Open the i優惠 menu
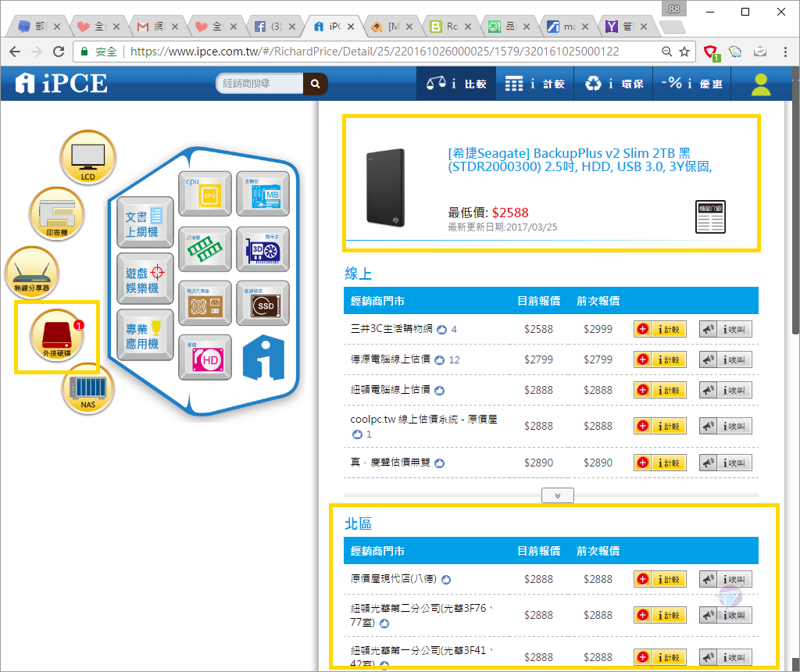The height and width of the screenshot is (672, 800). coord(692,83)
